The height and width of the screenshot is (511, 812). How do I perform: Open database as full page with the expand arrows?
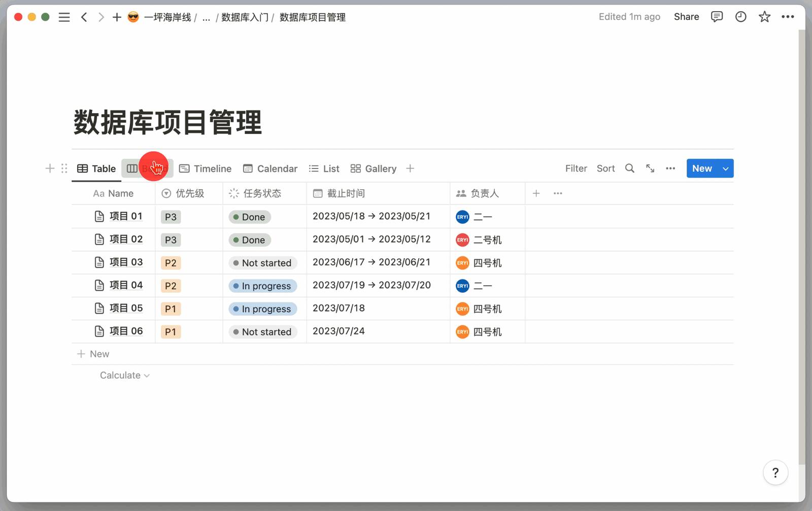pyautogui.click(x=650, y=168)
